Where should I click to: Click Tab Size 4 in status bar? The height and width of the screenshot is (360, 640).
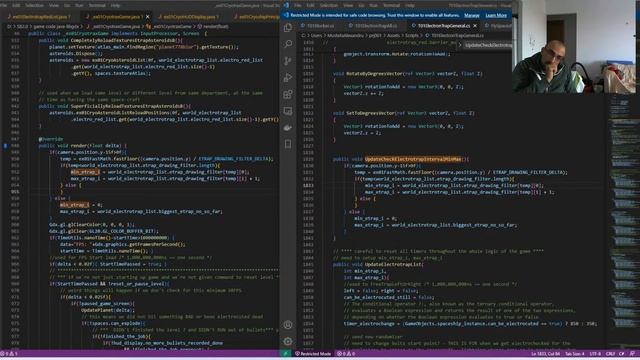click(x=575, y=353)
